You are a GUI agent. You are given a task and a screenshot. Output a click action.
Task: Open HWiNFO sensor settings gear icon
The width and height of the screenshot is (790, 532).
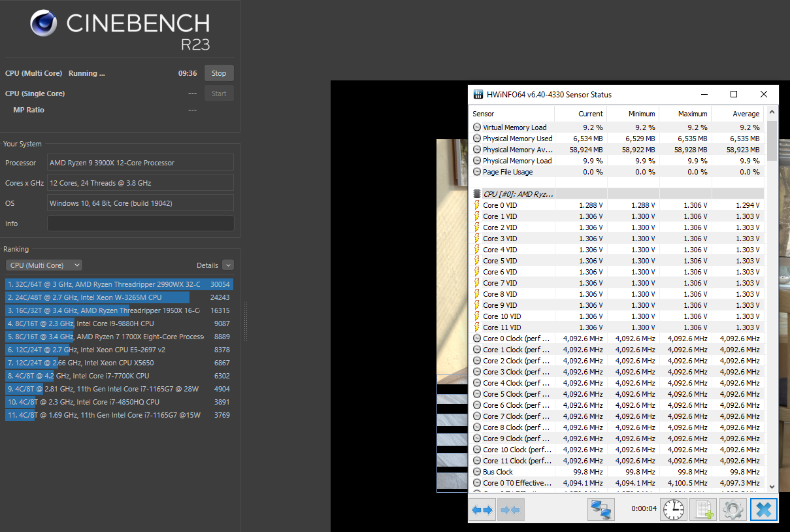pyautogui.click(x=733, y=510)
